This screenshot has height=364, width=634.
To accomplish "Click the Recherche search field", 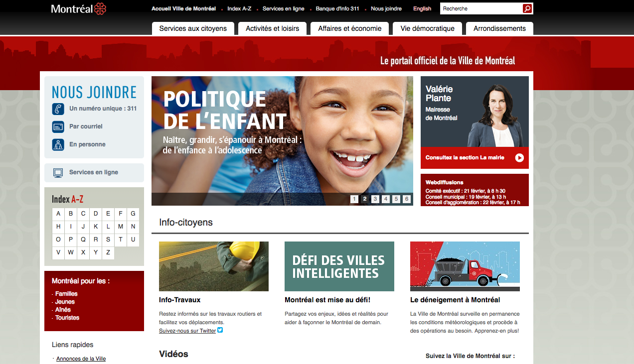I will point(481,8).
